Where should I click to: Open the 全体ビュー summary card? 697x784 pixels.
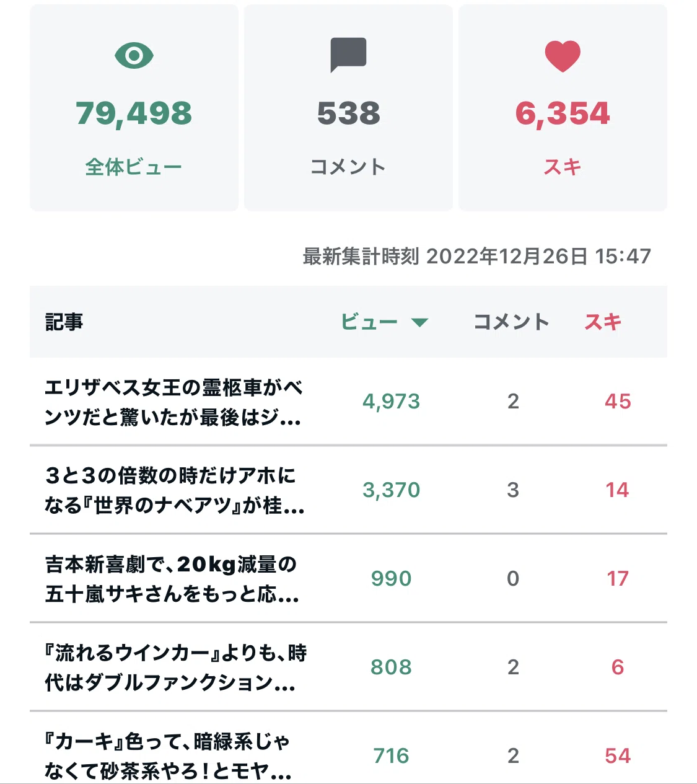pyautogui.click(x=134, y=108)
